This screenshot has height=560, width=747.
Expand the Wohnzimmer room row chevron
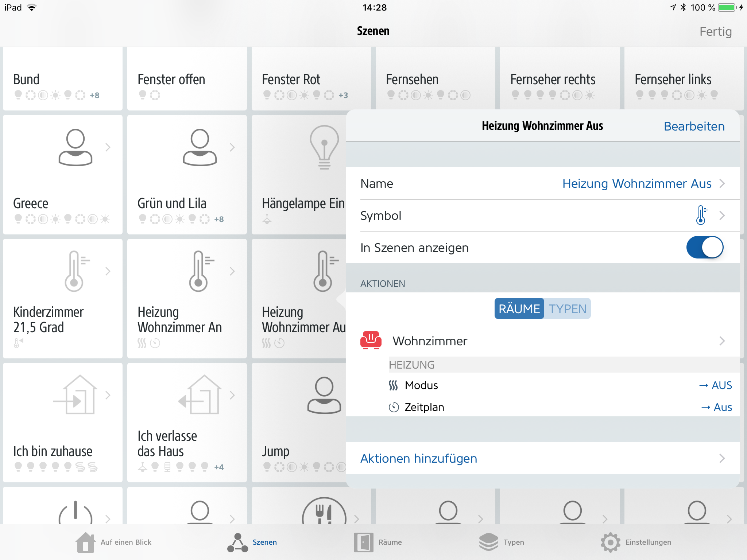click(722, 341)
